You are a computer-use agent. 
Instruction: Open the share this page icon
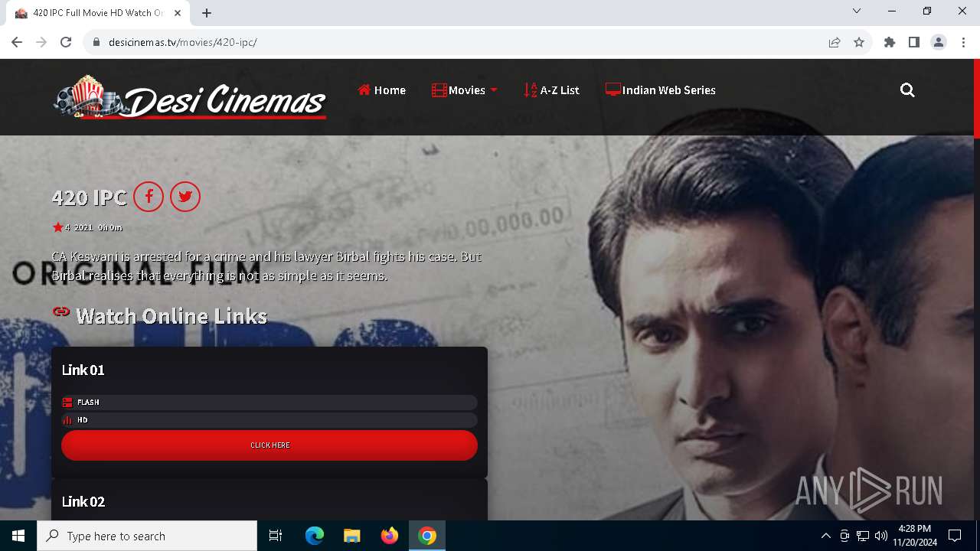click(x=835, y=42)
